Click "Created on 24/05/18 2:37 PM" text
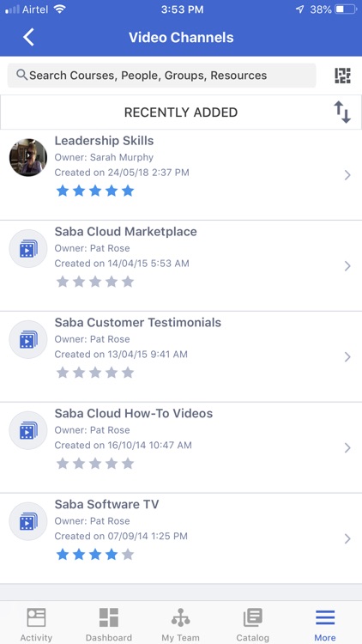The width and height of the screenshot is (362, 644). tap(122, 172)
